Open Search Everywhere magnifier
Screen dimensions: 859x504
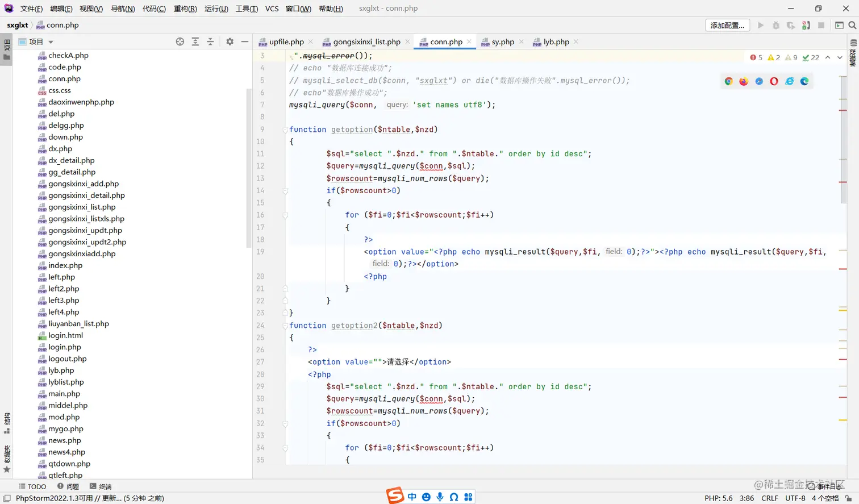(852, 25)
